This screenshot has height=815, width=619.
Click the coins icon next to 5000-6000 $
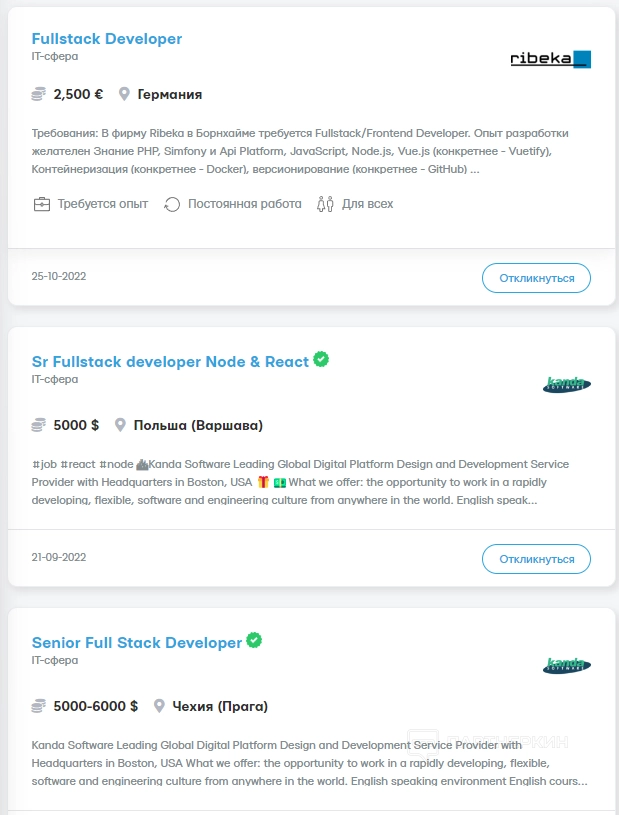39,706
